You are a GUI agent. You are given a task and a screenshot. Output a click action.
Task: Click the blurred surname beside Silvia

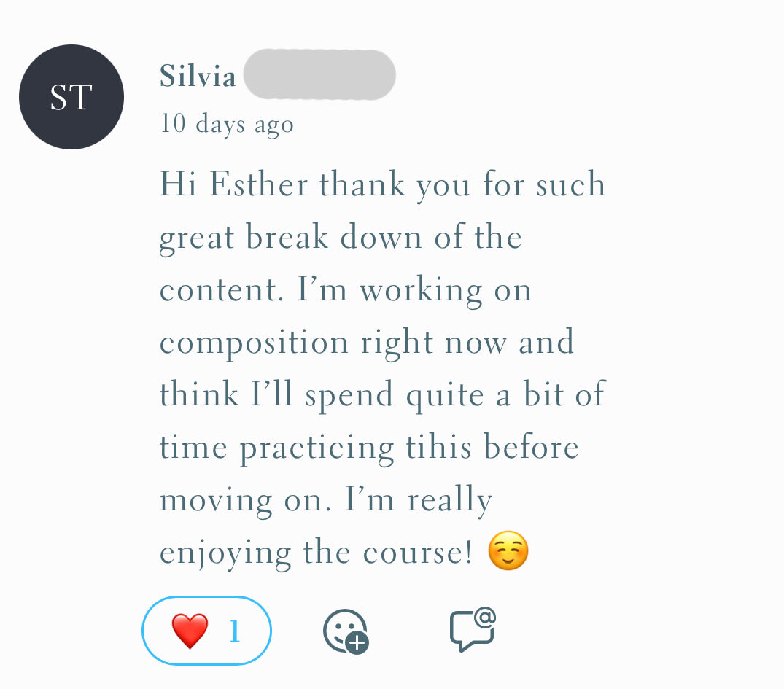click(319, 75)
